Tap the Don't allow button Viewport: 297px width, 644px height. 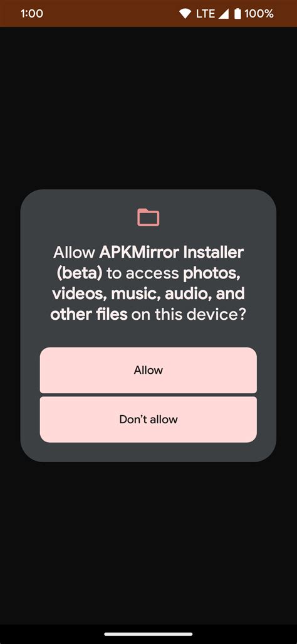(148, 420)
